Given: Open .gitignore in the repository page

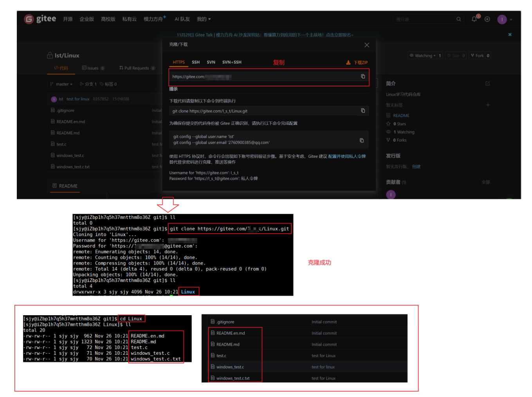Looking at the screenshot, I should [x=65, y=110].
